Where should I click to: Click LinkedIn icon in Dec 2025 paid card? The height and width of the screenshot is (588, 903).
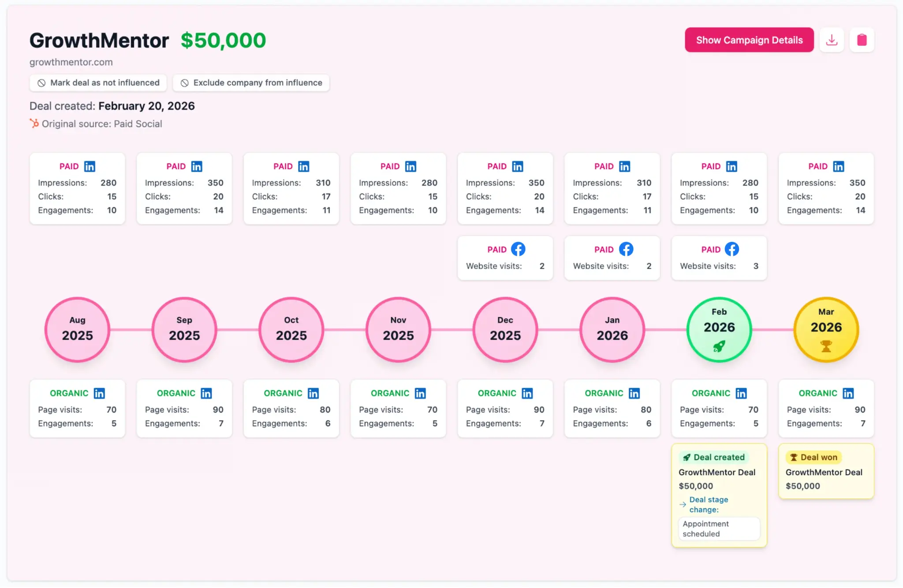tap(518, 166)
